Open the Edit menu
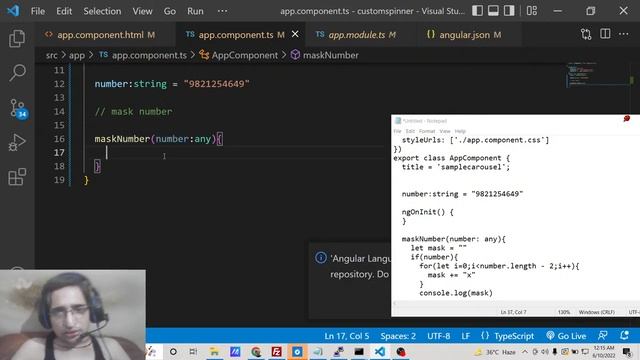Viewport: 640px width, 360px height. [64, 11]
